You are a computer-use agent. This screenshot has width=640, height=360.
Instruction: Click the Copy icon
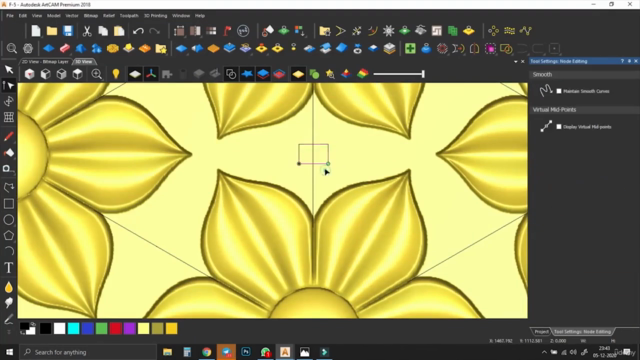click(x=103, y=31)
